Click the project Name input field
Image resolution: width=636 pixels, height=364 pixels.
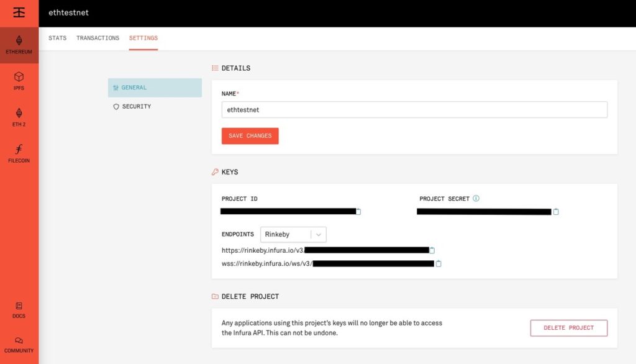414,110
